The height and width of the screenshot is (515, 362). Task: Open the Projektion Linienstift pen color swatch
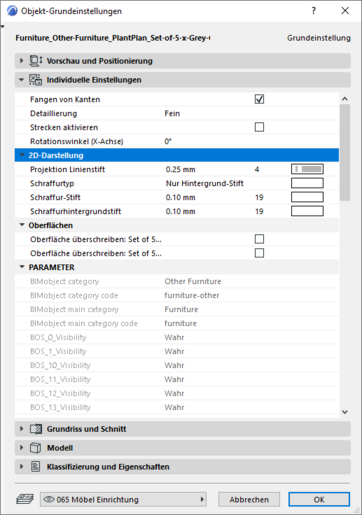click(307, 169)
